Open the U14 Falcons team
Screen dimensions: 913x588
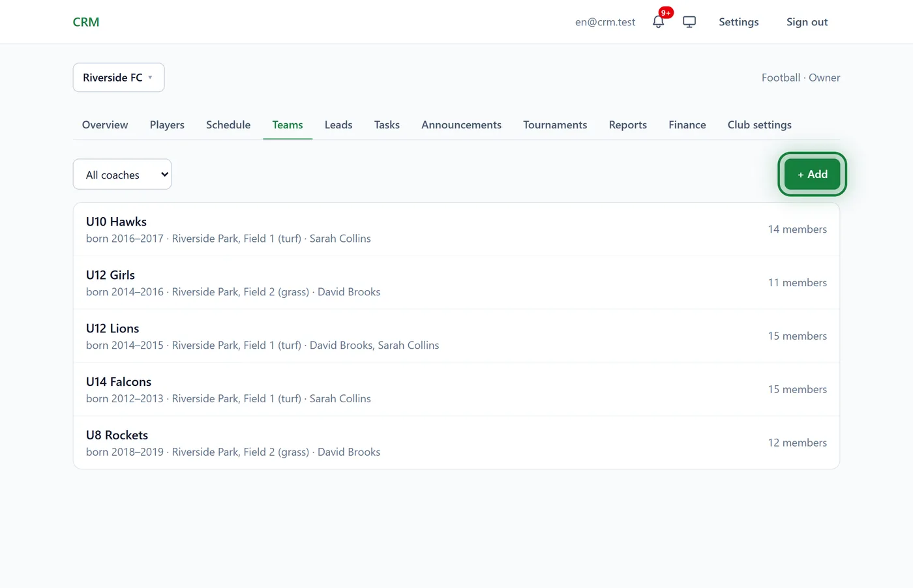[456, 390]
